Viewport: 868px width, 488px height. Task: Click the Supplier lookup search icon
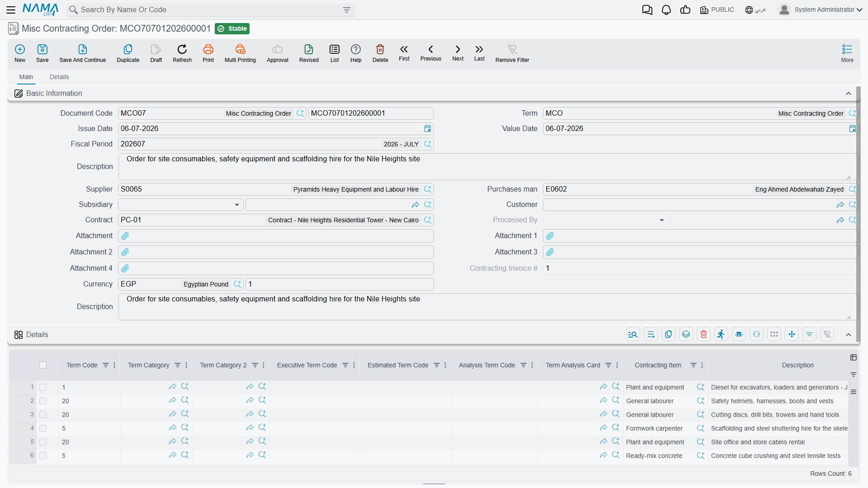click(428, 189)
